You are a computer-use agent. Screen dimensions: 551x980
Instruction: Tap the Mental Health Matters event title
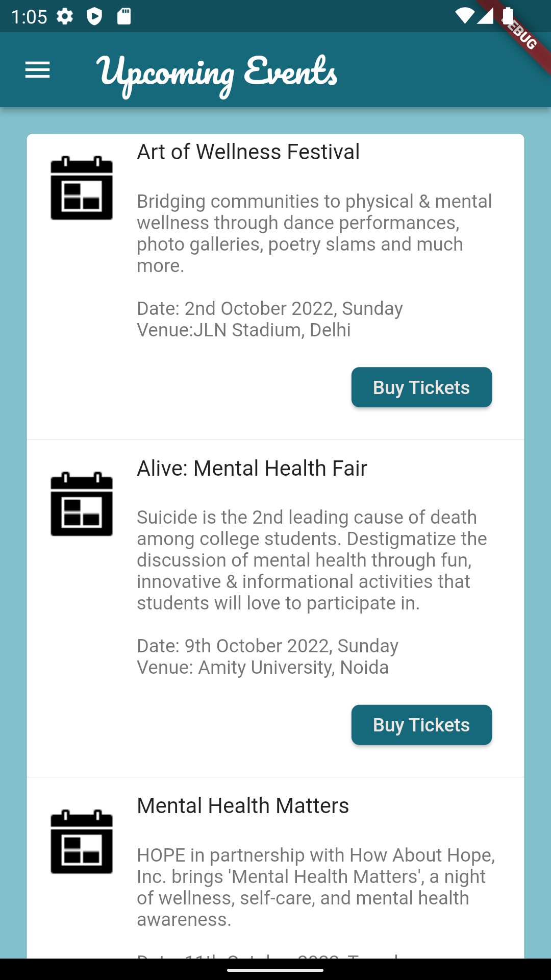pyautogui.click(x=243, y=805)
